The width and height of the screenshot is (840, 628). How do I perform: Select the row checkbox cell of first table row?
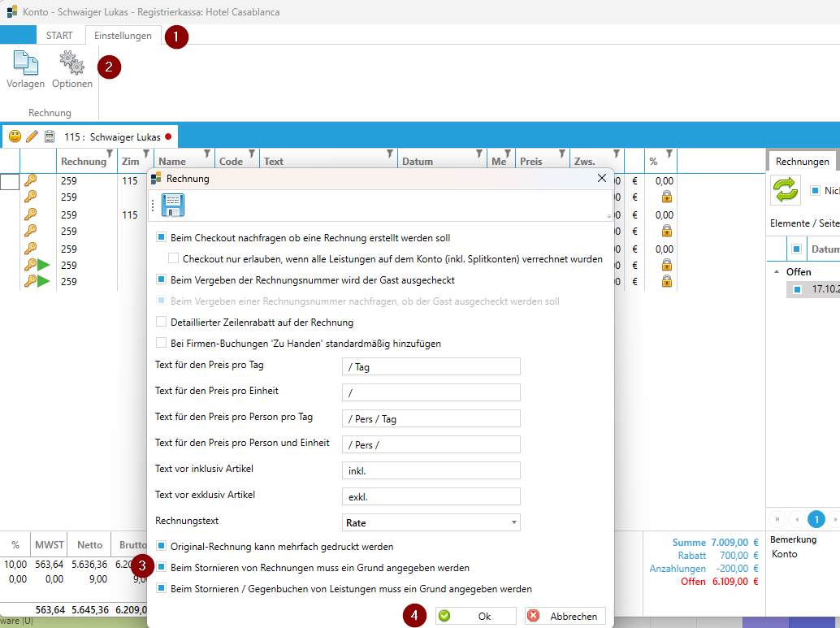(x=10, y=182)
